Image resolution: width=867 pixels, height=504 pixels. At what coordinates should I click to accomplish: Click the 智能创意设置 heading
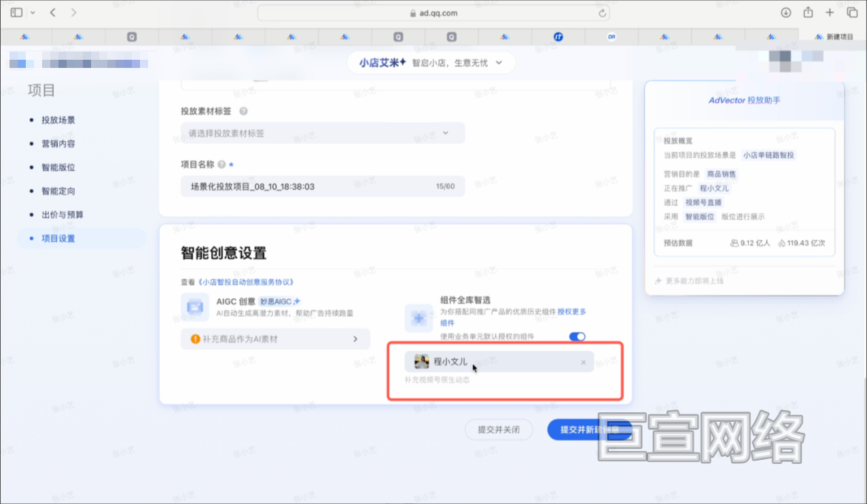(x=224, y=253)
